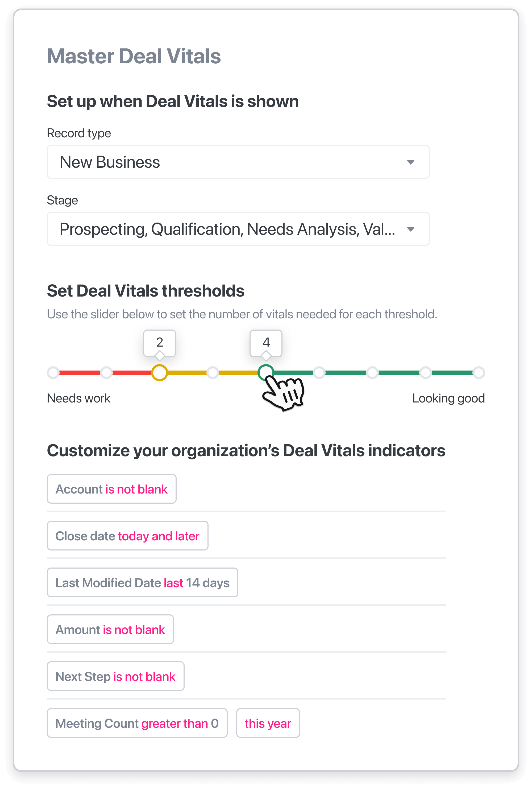Click the yellow slider handle at 2
This screenshot has width=532, height=789.
159,373
